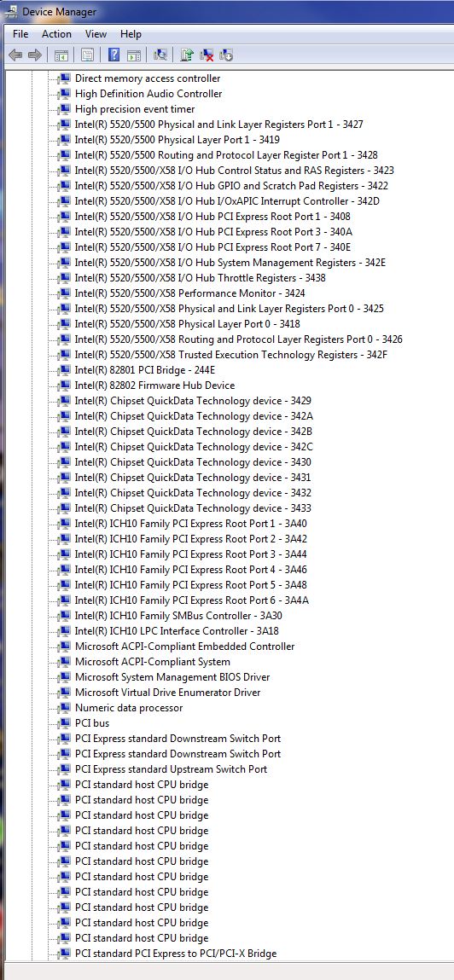Screen dimensions: 454x980
Task: Click the icon beside High Definition Audio Controller
Action: (64, 94)
